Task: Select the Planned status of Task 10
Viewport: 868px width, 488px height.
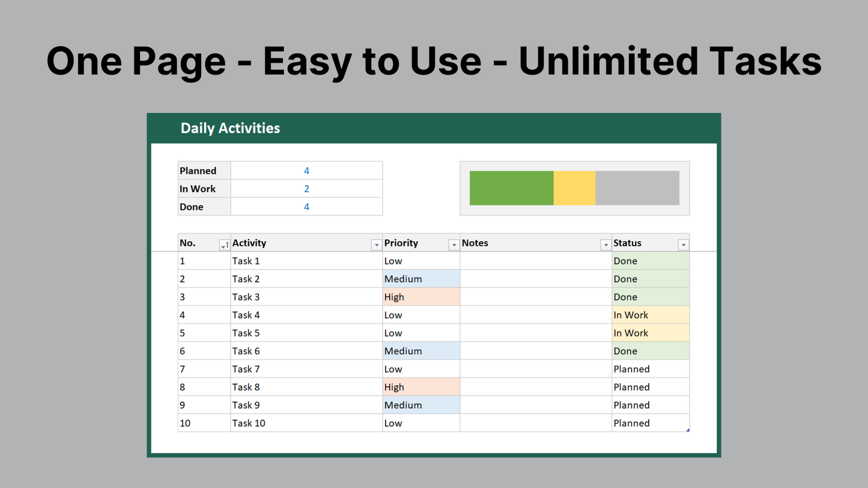Action: (x=651, y=423)
